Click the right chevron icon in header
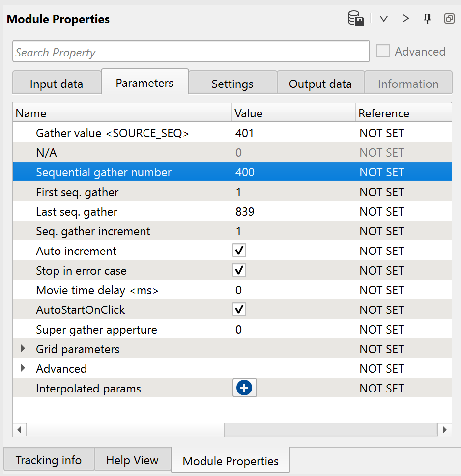This screenshot has height=476, width=461. pos(406,19)
